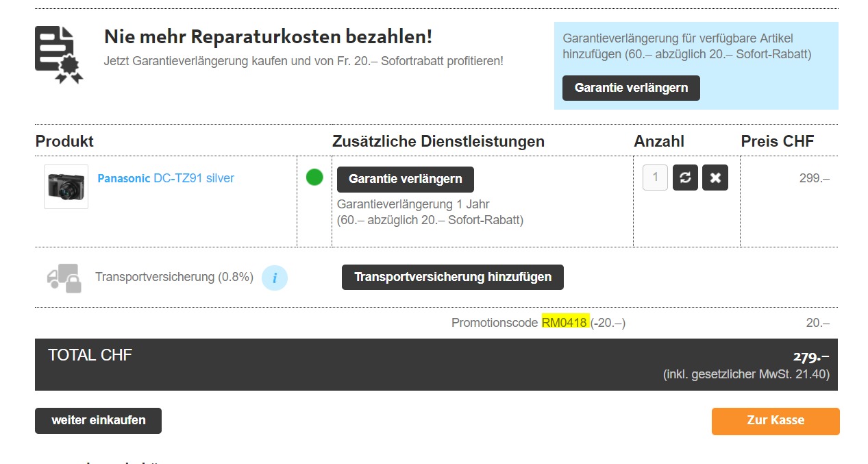
Task: Add transport insurance via Transportversicherung hinzufügen
Action: (x=452, y=278)
